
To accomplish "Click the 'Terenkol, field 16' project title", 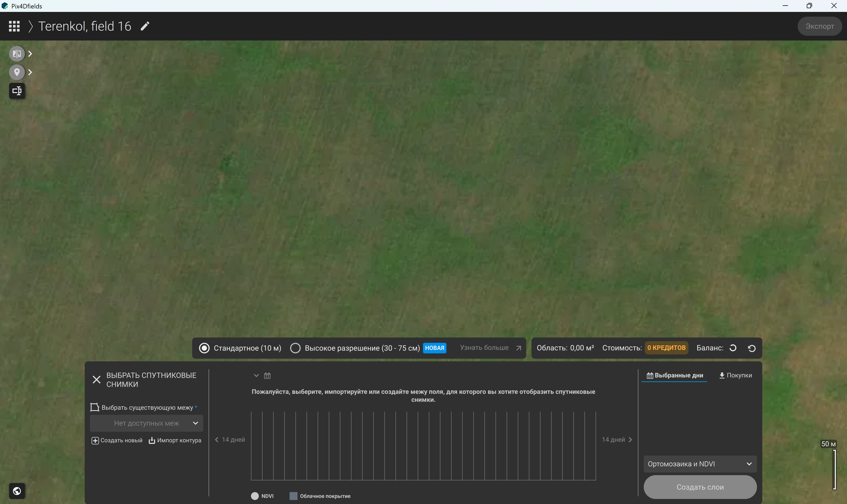I will click(x=84, y=26).
